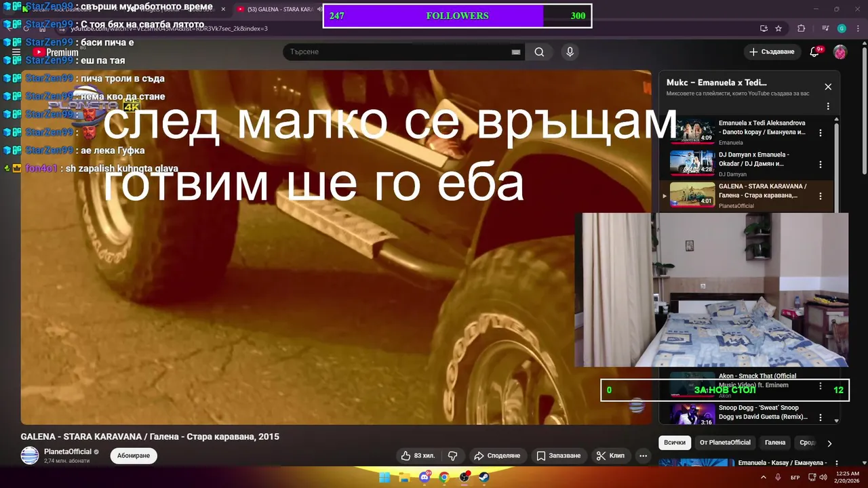Image resolution: width=868 pixels, height=488 pixels.
Task: Open the YouTube hamburger guide menu
Action: 16,52
